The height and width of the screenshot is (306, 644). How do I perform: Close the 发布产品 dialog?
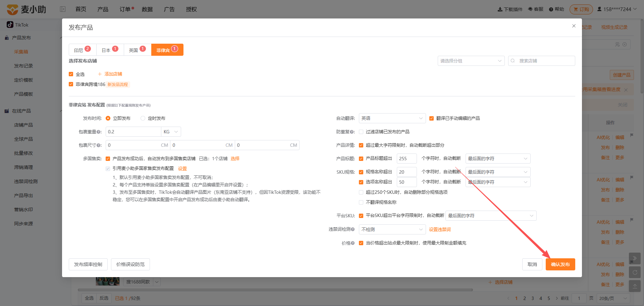click(x=574, y=26)
